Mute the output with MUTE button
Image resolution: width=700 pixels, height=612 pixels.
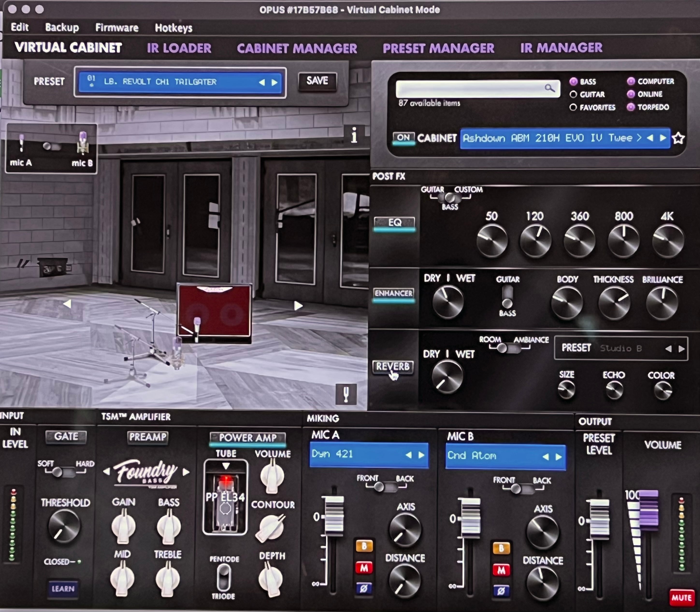[x=682, y=597]
